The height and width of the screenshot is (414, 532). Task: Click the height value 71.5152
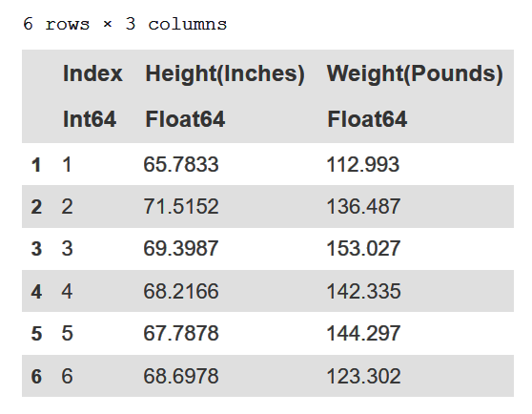pos(181,206)
